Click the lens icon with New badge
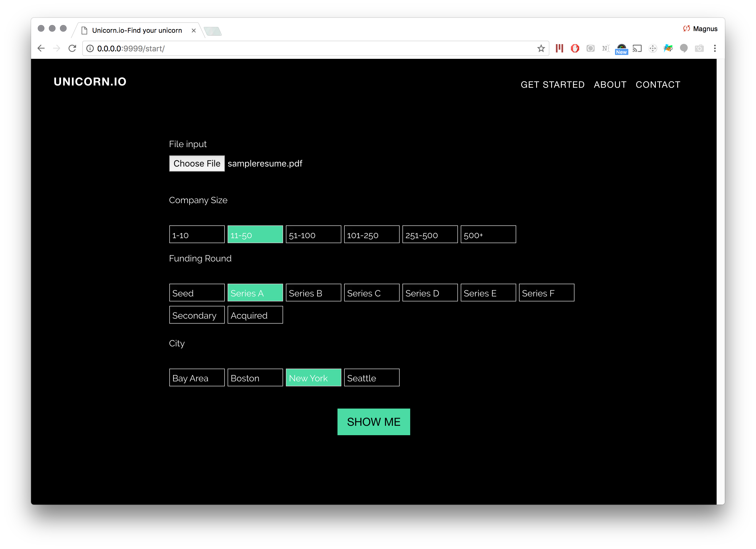 [621, 49]
